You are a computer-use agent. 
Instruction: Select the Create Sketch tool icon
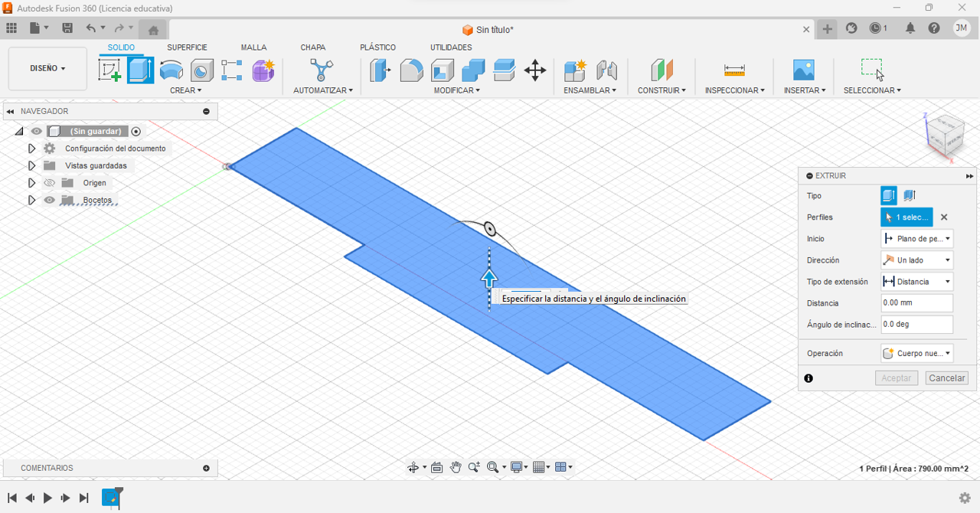(x=110, y=70)
